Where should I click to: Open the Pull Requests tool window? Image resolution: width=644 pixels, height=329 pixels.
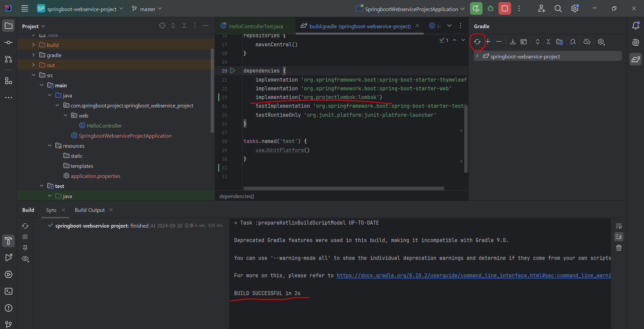9,59
